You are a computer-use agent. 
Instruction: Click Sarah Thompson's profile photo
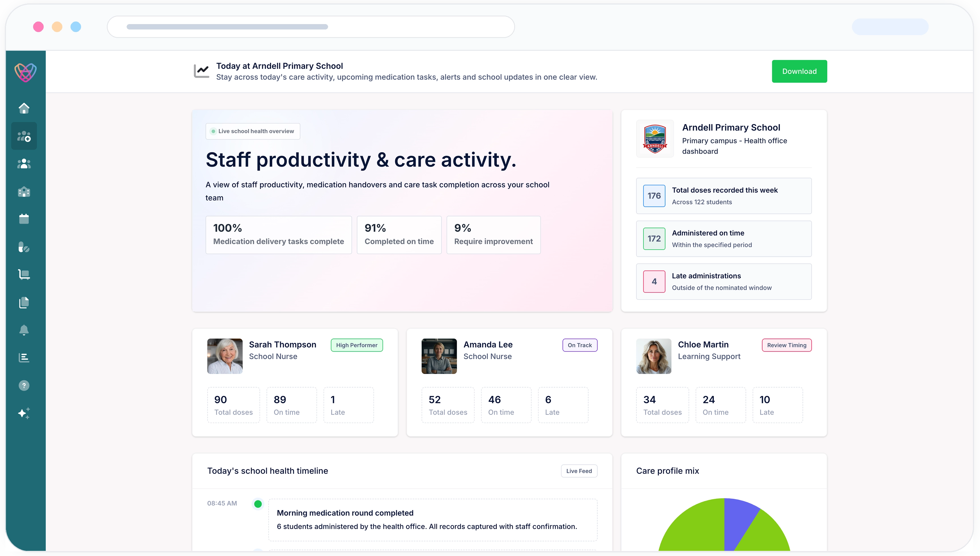tap(225, 356)
